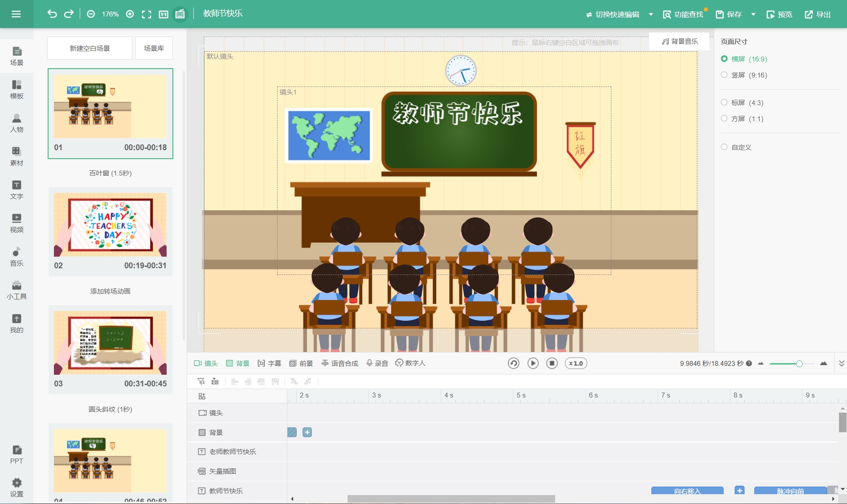Open the 场景 sidebar panel
The height and width of the screenshot is (504, 847).
pos(16,56)
